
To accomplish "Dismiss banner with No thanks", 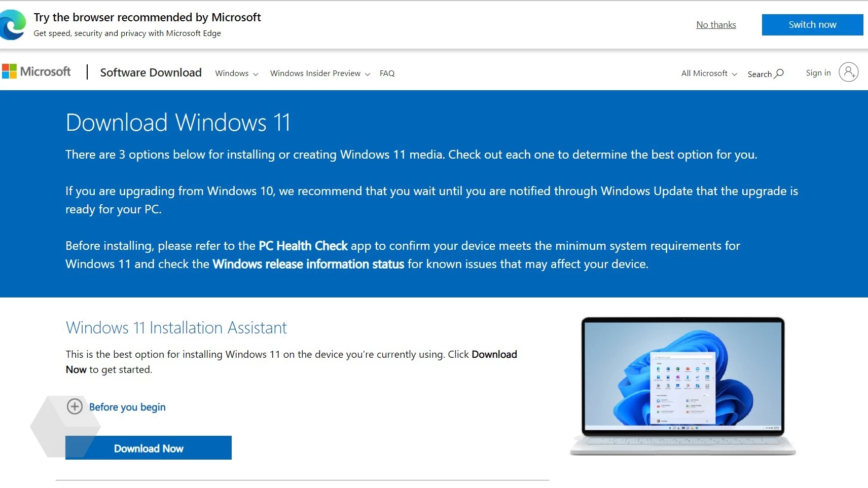I will [x=716, y=25].
